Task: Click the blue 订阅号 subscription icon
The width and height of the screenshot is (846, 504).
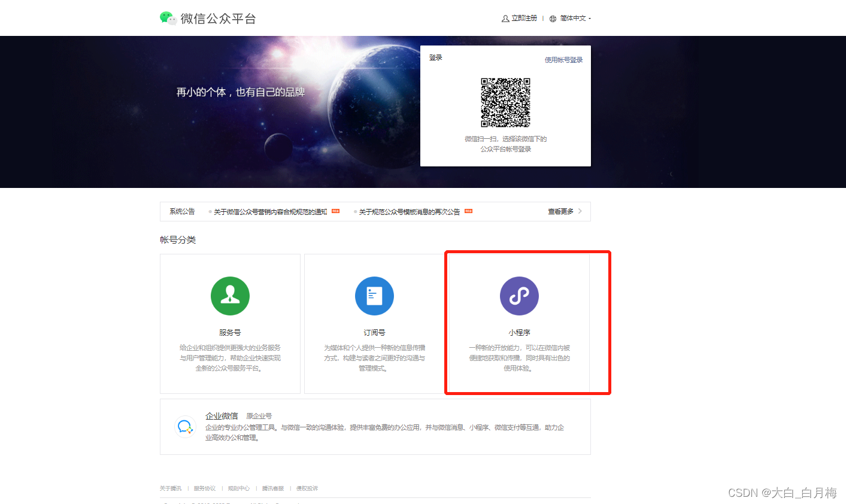Action: point(374,296)
